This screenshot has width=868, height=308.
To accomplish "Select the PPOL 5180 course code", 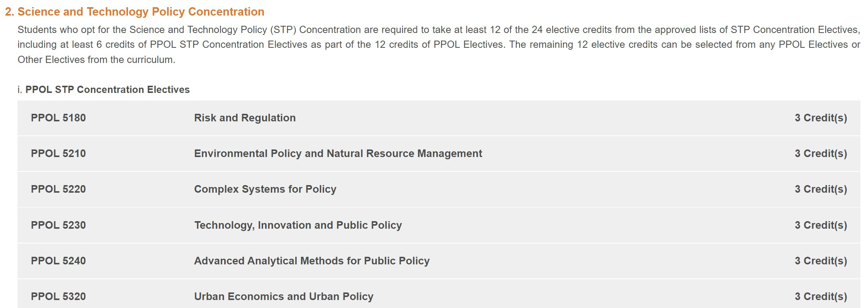I will (x=58, y=118).
